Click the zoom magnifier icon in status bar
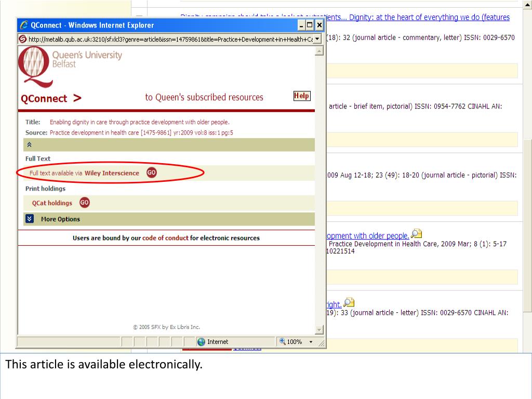This screenshot has height=399, width=532. pos(282,341)
